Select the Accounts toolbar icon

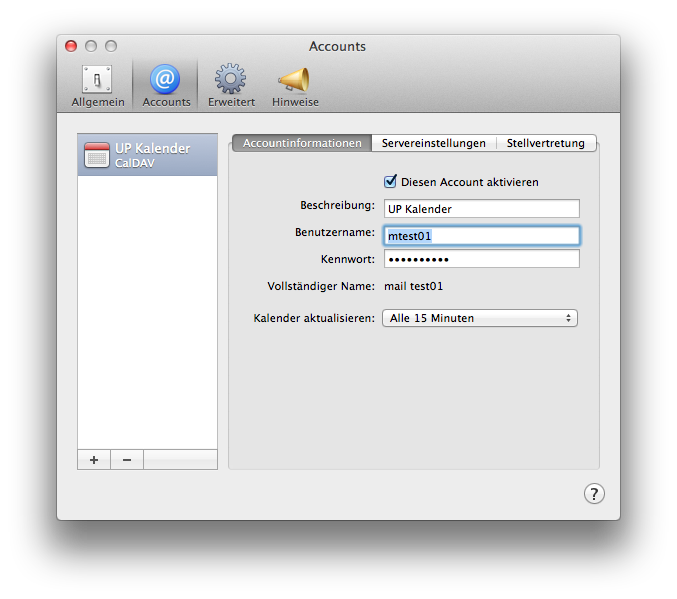tap(166, 86)
